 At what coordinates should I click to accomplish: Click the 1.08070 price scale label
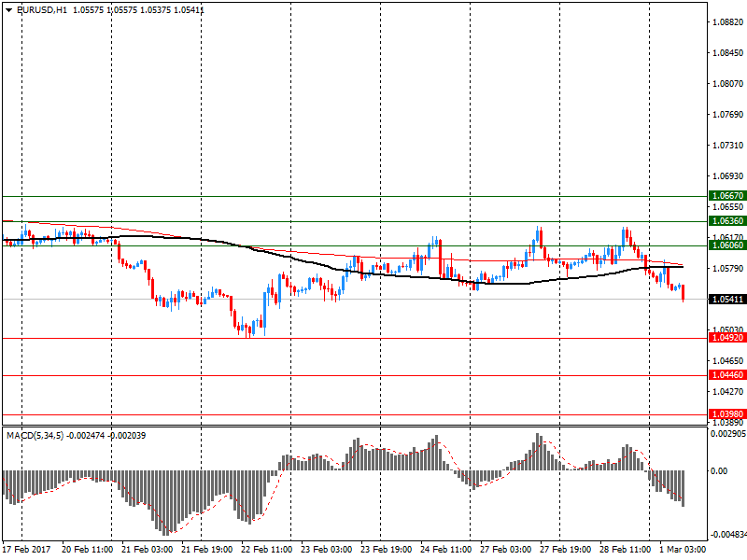pyautogui.click(x=727, y=84)
